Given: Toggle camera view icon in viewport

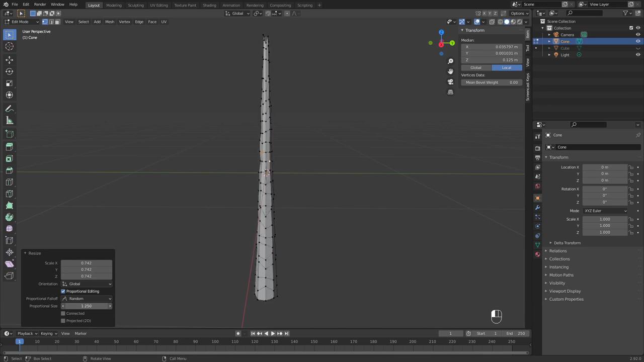Looking at the screenshot, I should [x=450, y=81].
